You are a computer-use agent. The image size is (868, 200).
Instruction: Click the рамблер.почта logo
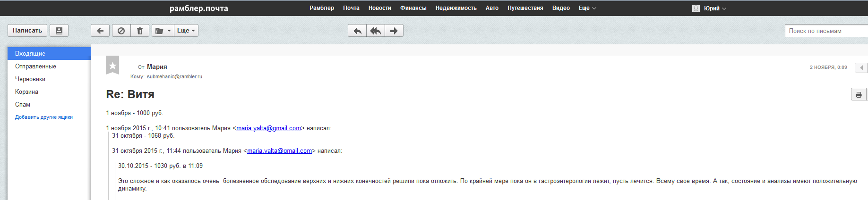pyautogui.click(x=199, y=8)
